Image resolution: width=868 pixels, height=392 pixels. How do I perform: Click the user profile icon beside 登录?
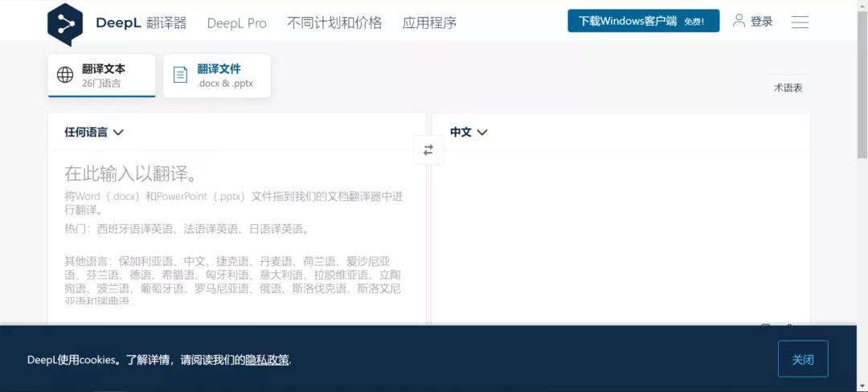click(739, 21)
